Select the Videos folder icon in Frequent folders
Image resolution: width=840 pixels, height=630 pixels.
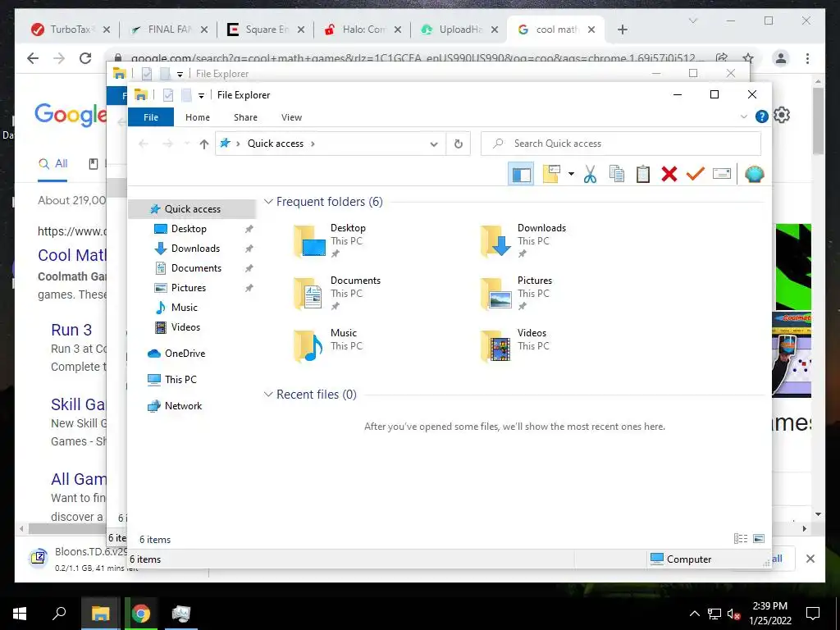(496, 345)
